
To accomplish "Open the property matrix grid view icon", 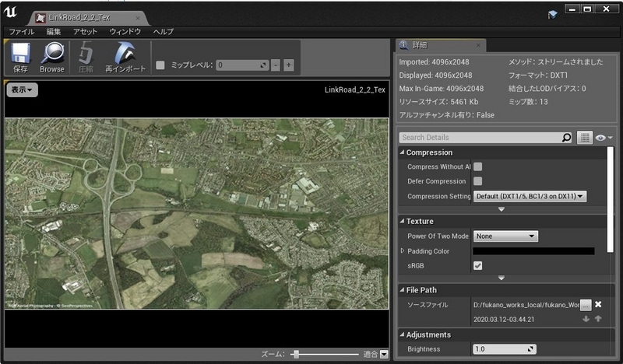I will pyautogui.click(x=584, y=138).
